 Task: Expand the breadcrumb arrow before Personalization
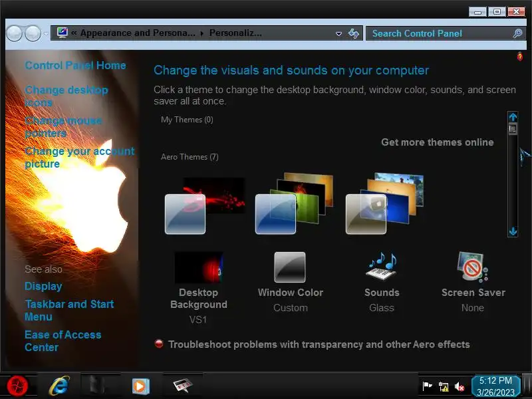[202, 33]
